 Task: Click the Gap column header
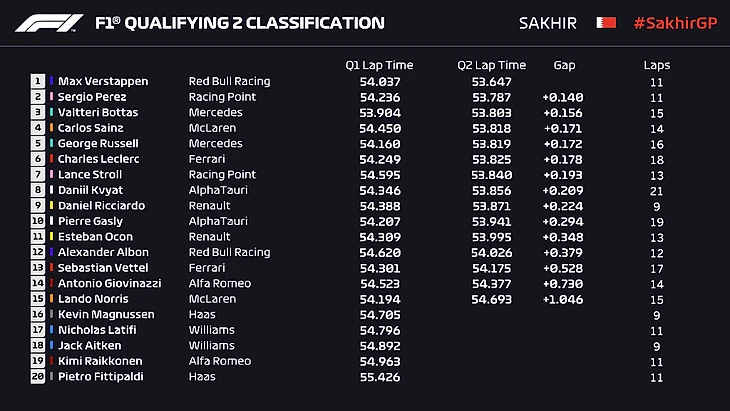pos(564,65)
